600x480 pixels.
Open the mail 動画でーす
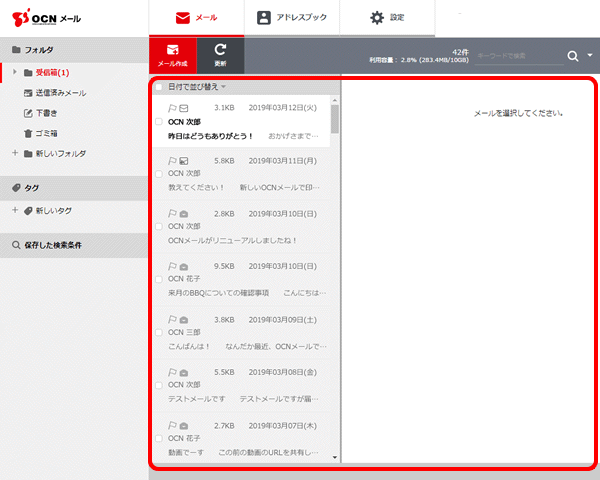tap(241, 438)
